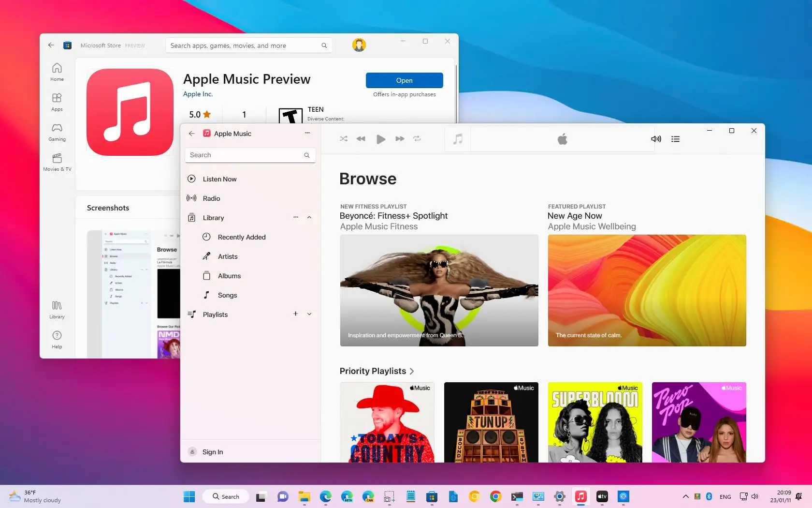The image size is (812, 508).
Task: Open the Apps section in Microsoft Store
Action: tap(57, 102)
